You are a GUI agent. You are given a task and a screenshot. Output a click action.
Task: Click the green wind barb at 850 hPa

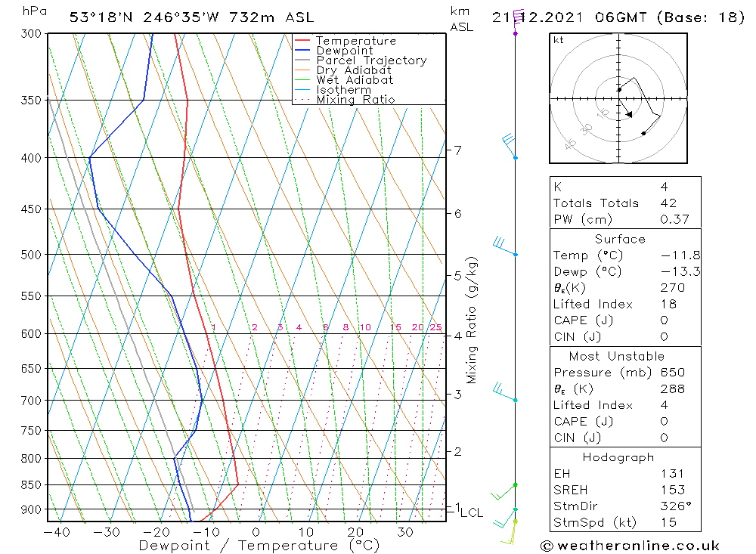point(504,492)
